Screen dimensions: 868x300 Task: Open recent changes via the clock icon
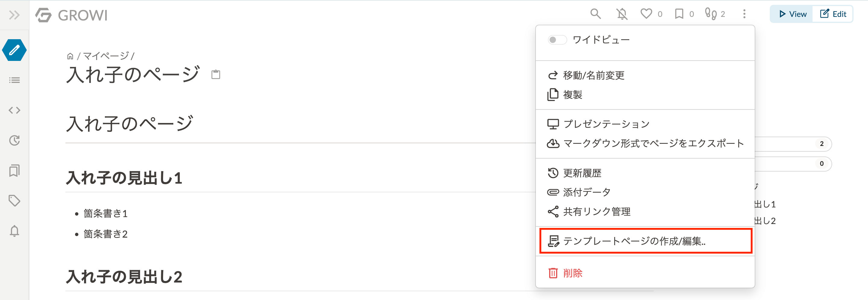coord(14,140)
